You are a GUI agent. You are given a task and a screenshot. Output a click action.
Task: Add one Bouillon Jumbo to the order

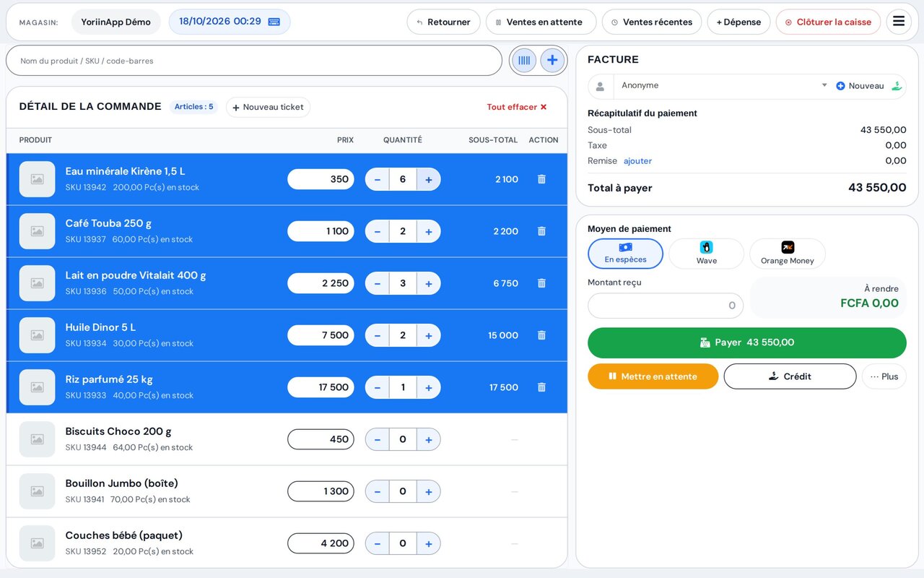pos(429,491)
